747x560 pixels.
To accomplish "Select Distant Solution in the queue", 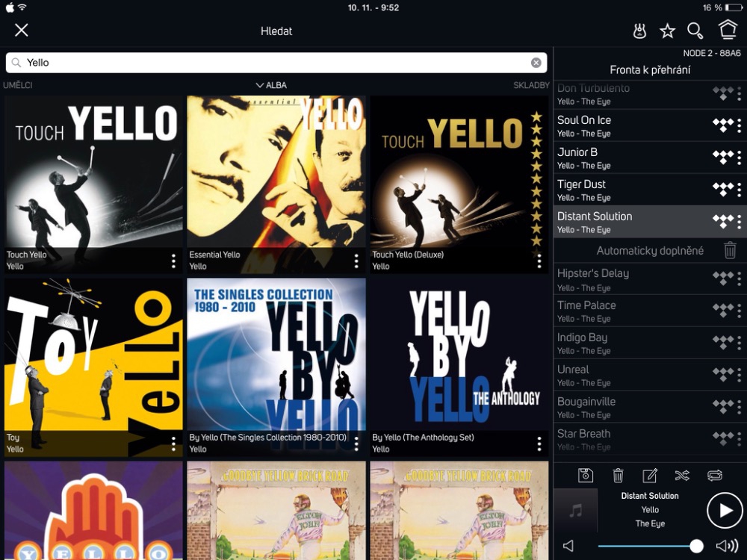I will (x=650, y=222).
